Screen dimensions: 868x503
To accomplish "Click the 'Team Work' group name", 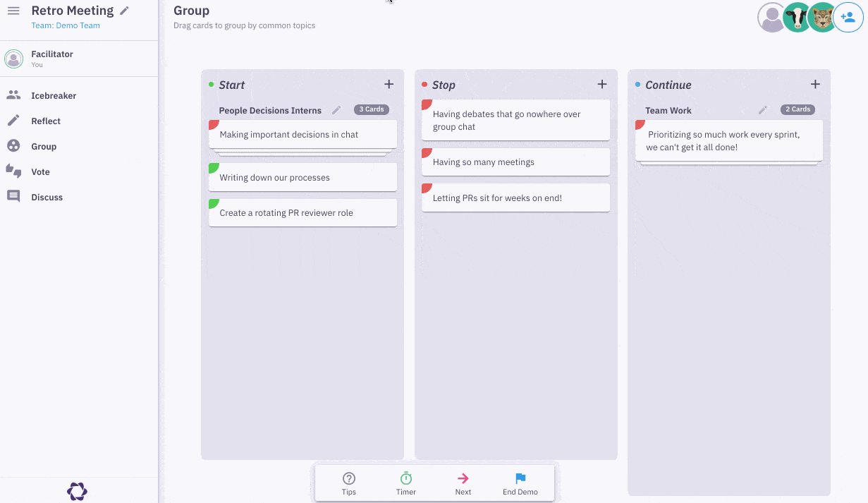I will pos(668,110).
